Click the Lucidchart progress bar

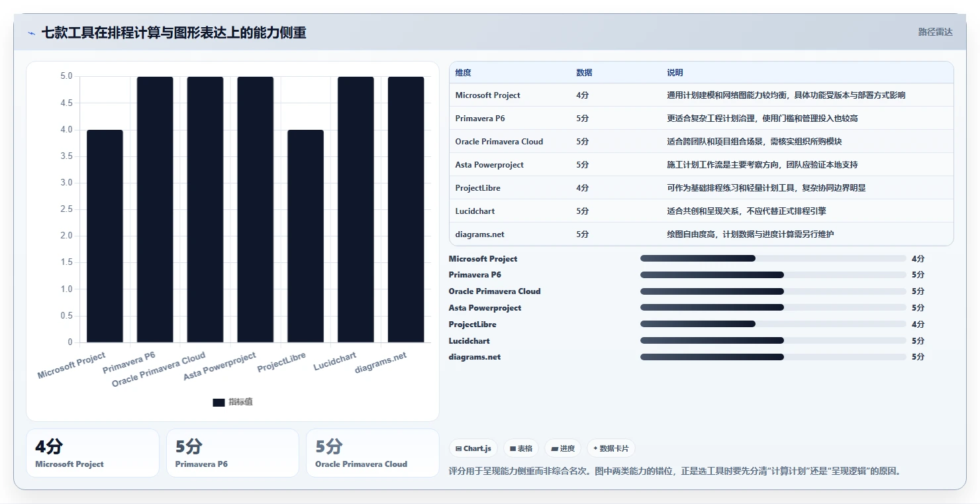point(773,340)
